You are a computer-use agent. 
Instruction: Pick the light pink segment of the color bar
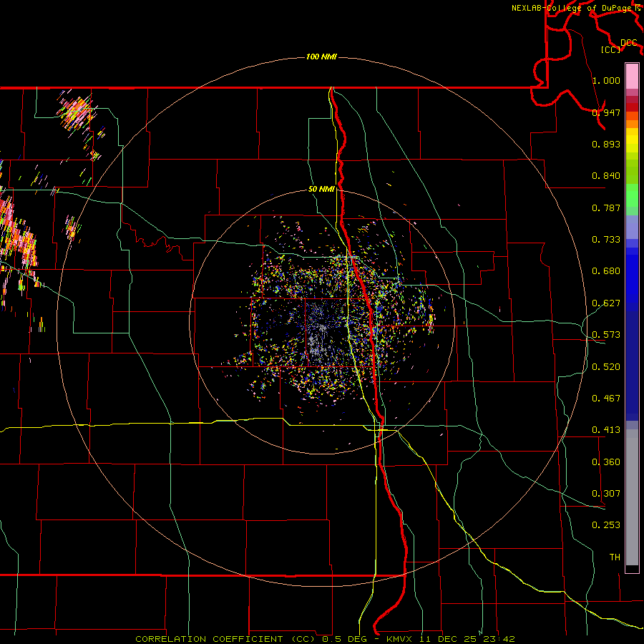(632, 77)
